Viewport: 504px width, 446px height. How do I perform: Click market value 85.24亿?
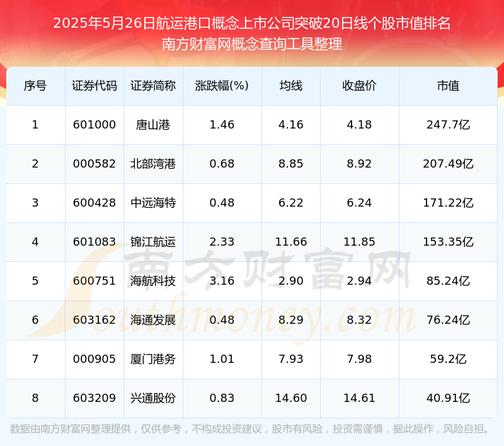click(x=448, y=281)
